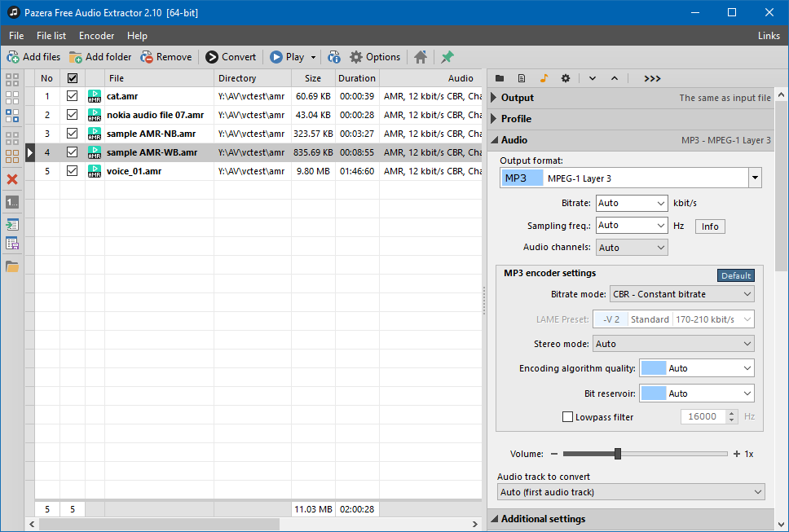Click the home page house icon
Viewport: 789px width, 532px height.
421,57
